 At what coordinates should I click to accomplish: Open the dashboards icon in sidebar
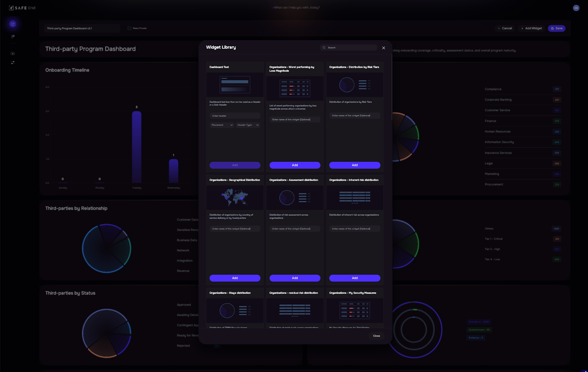pos(13,24)
